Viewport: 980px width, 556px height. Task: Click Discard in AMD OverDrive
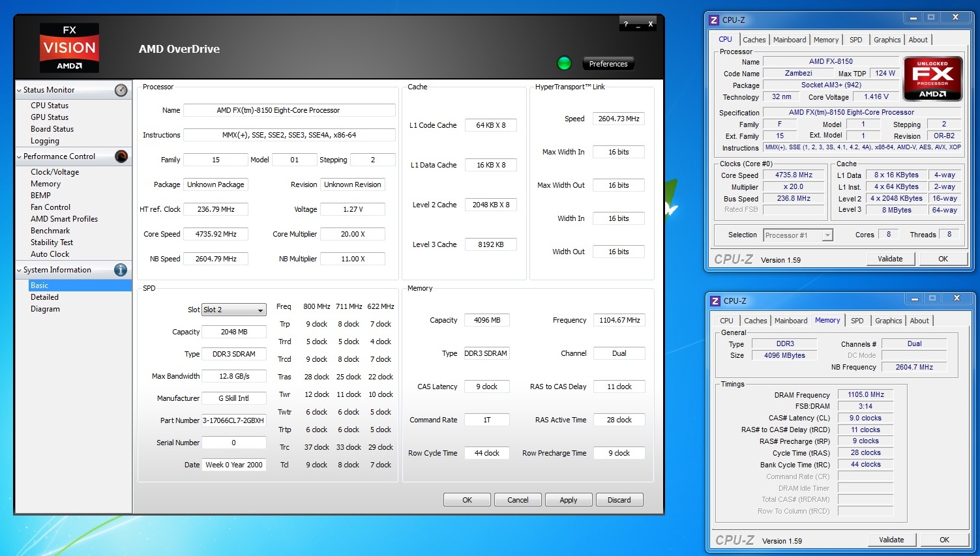619,500
